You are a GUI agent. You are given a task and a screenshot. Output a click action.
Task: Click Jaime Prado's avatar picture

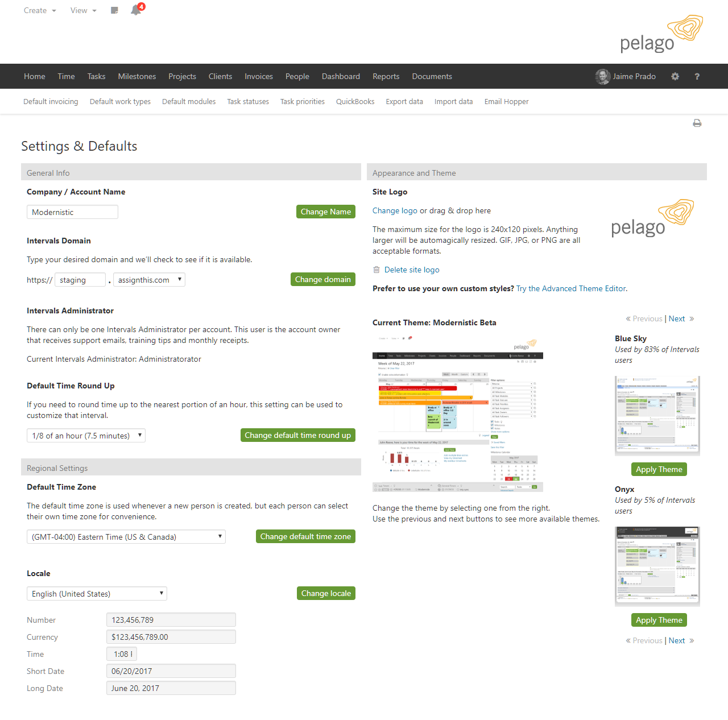602,76
